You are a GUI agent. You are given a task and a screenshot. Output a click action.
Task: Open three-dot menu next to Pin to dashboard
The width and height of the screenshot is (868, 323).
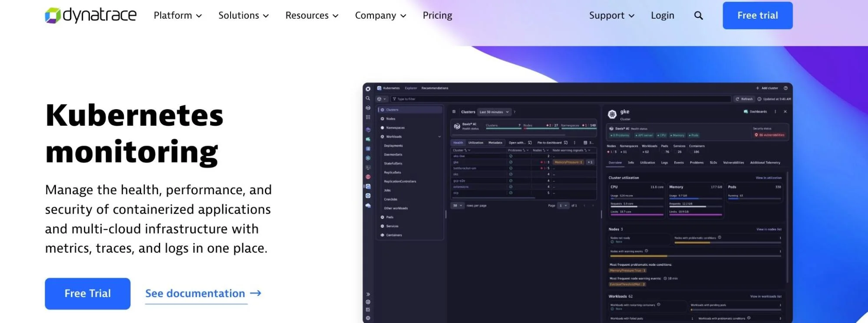click(x=574, y=143)
